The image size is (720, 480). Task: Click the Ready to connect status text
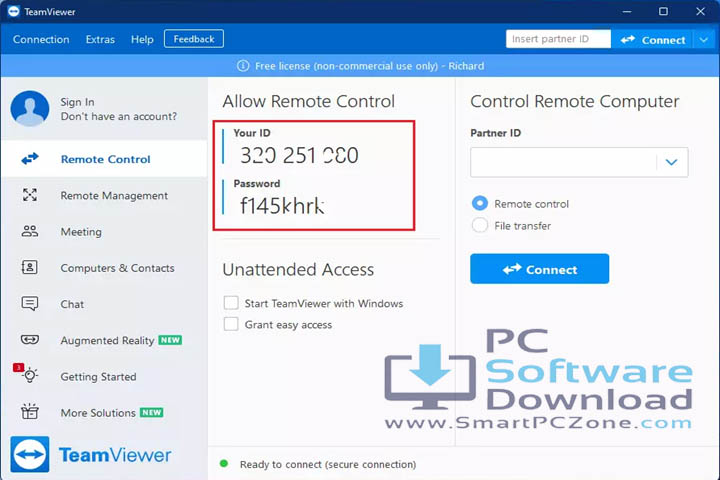point(328,464)
